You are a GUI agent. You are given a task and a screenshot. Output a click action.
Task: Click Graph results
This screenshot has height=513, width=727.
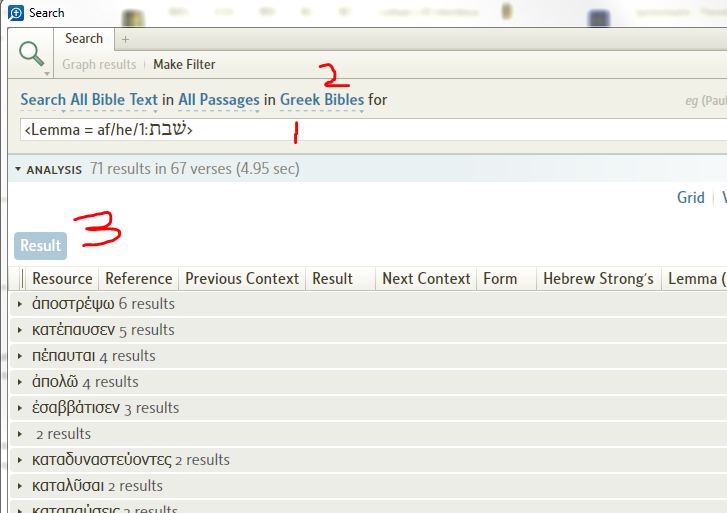tap(99, 64)
